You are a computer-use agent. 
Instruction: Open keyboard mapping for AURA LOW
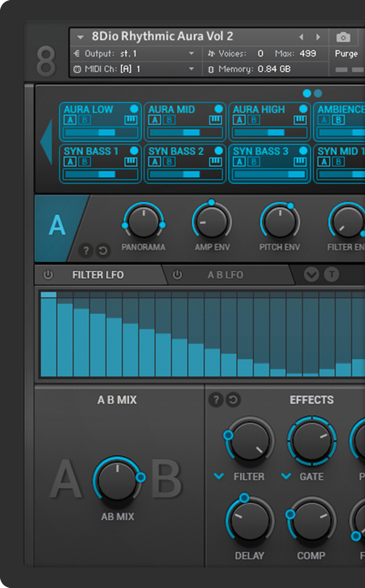(x=131, y=120)
